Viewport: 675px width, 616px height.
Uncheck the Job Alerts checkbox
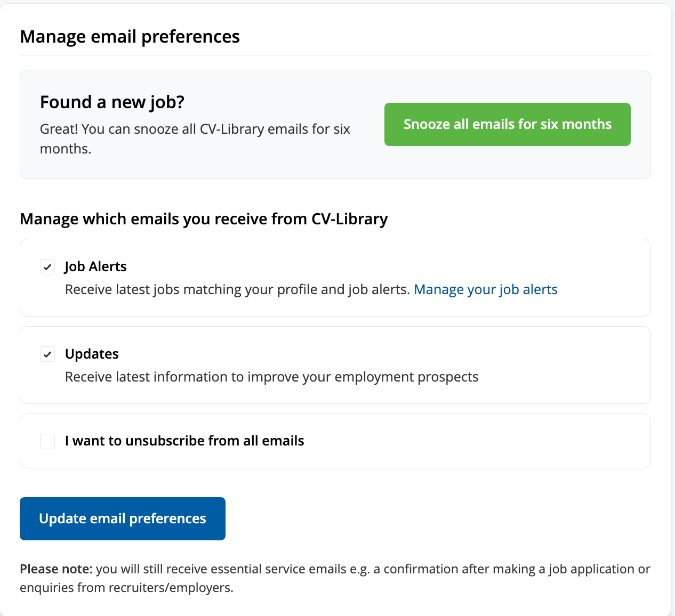tap(47, 266)
